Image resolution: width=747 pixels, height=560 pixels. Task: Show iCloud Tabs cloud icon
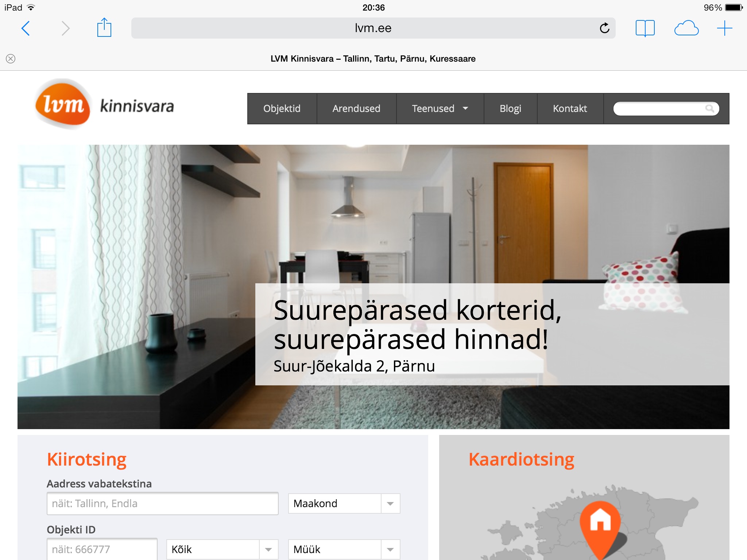pos(686,28)
